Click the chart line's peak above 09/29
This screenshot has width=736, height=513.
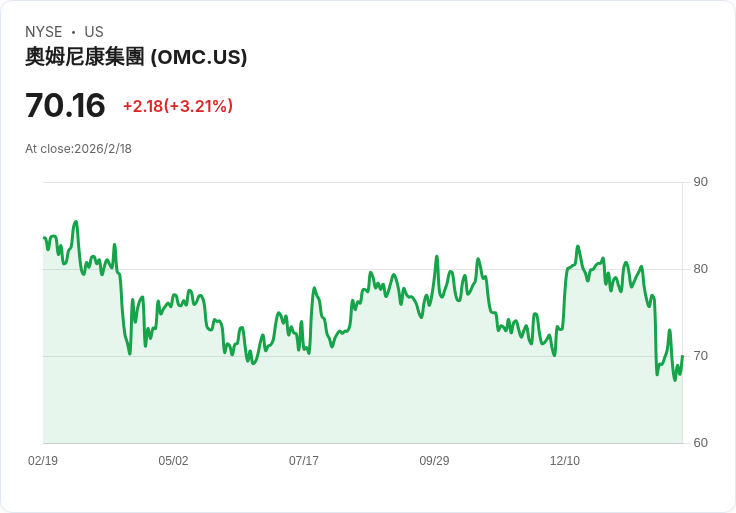click(437, 257)
